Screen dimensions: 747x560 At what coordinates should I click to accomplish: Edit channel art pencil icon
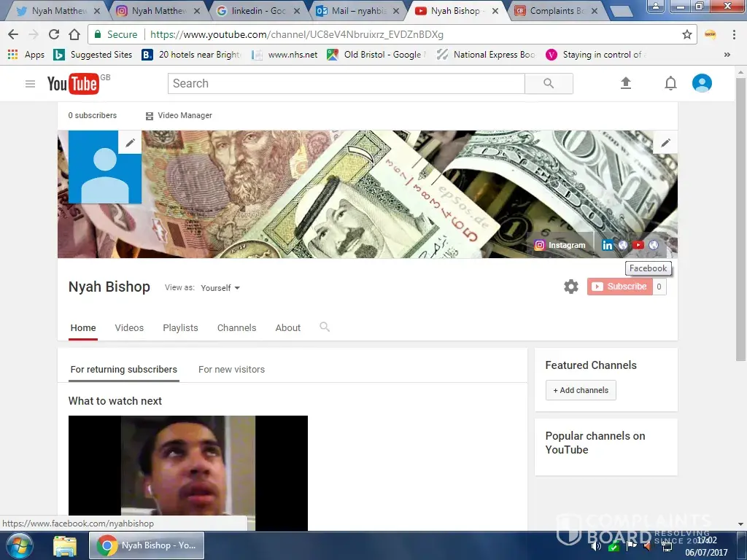(x=665, y=143)
